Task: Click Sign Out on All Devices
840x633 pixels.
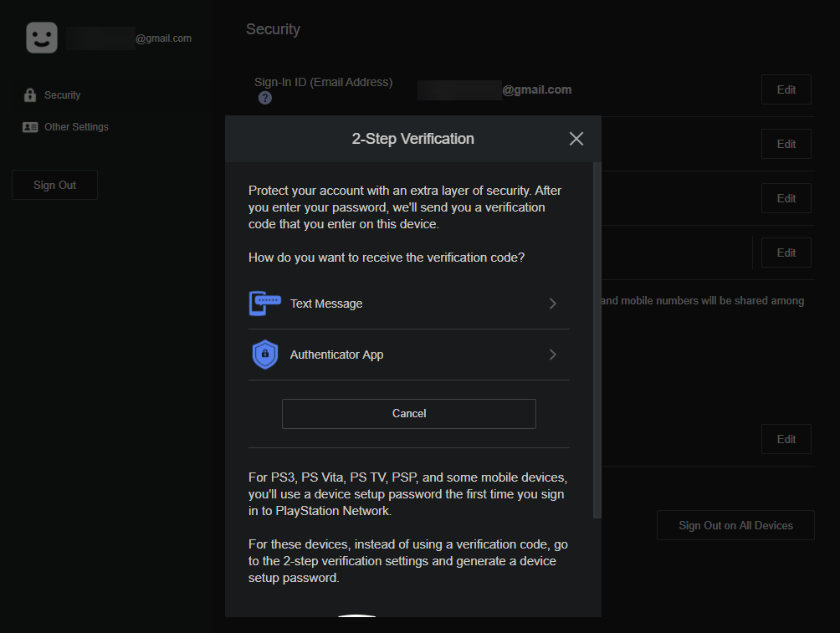Action: [735, 525]
